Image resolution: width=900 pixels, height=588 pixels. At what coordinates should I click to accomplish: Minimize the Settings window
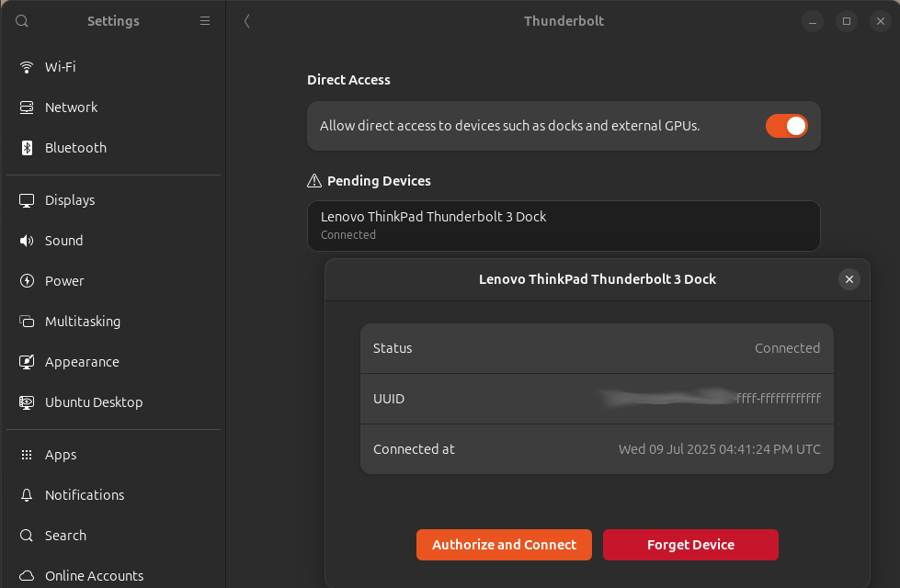[812, 21]
